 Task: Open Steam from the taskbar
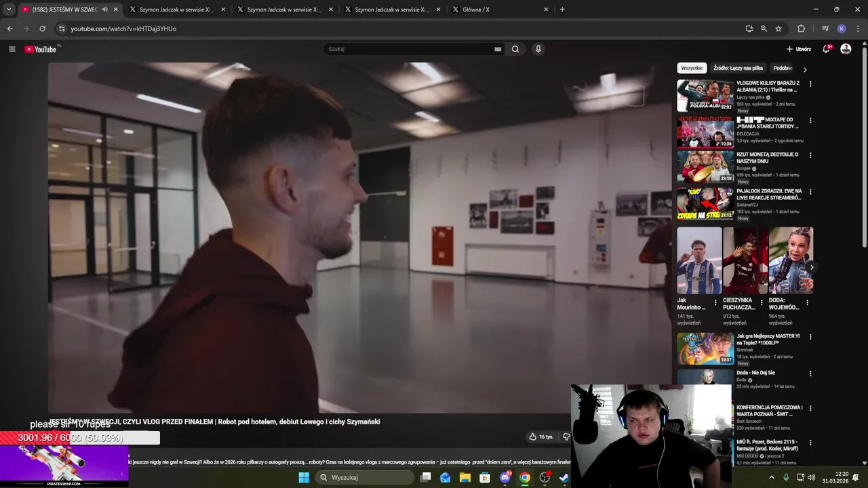564,477
